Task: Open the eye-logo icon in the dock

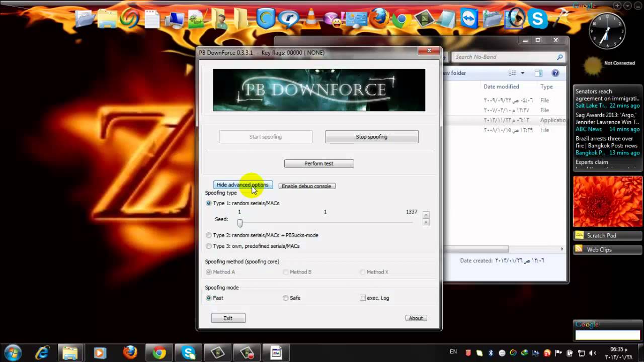Action: pos(516,19)
